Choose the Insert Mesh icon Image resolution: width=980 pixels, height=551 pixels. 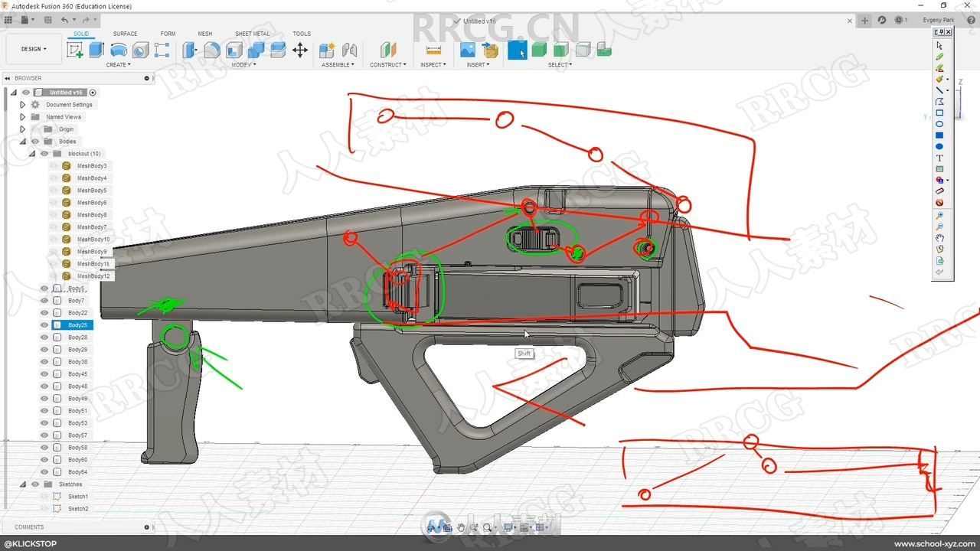tap(491, 50)
